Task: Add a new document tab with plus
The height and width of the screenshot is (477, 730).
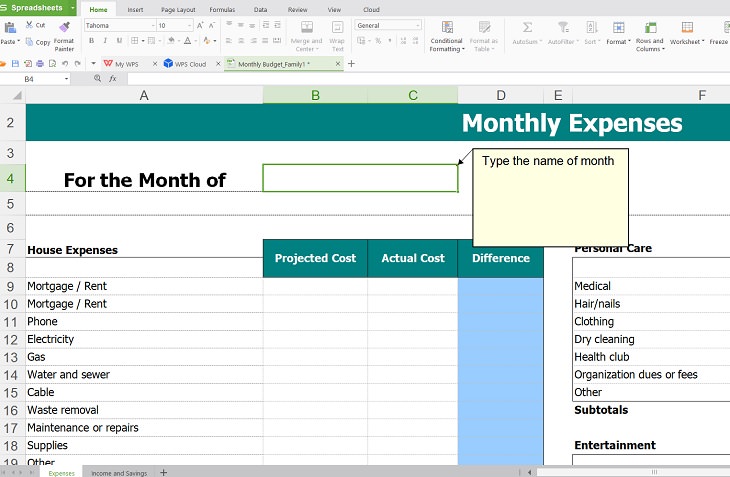Action: pos(351,64)
